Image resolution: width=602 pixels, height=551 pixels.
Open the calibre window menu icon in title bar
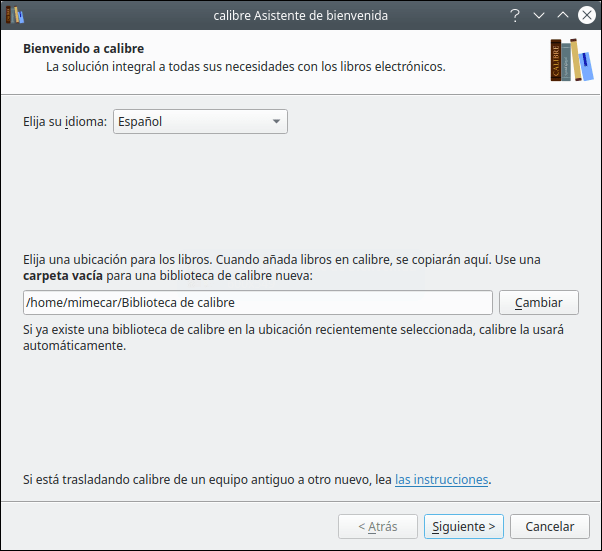click(x=15, y=15)
